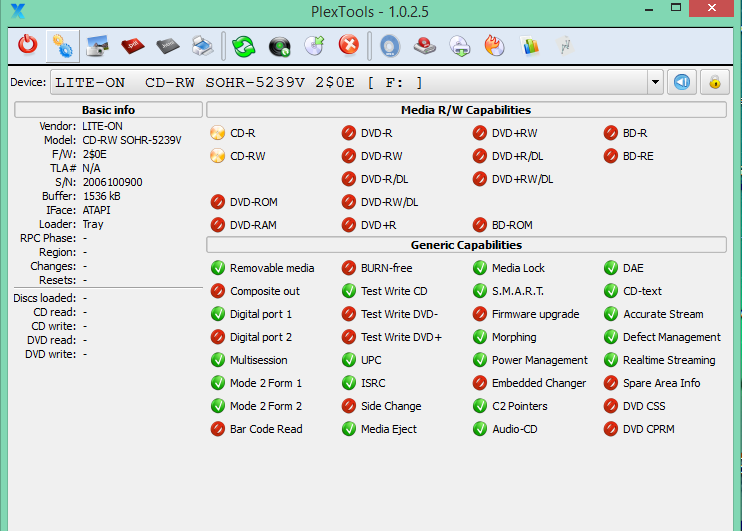Open the gears settings toolbar icon
Image resolution: width=742 pixels, height=531 pixels.
tap(62, 46)
